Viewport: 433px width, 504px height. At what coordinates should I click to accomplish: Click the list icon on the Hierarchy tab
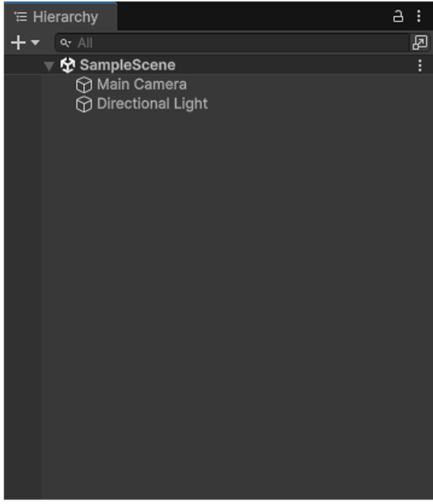(21, 17)
